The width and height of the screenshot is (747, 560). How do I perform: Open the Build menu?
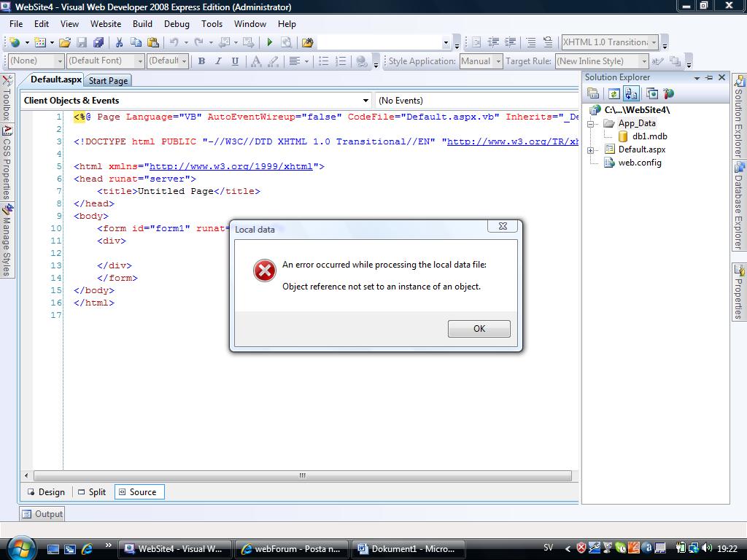(x=142, y=24)
